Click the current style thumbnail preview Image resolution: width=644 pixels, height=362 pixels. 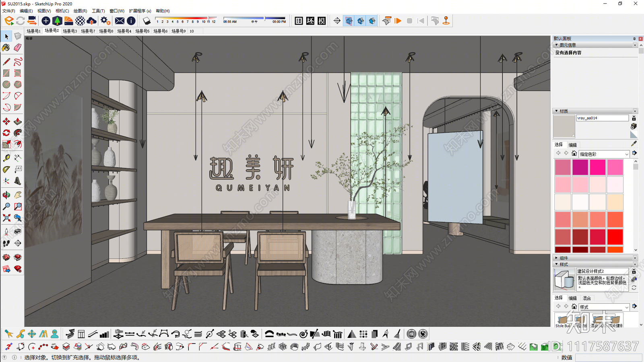tap(564, 280)
